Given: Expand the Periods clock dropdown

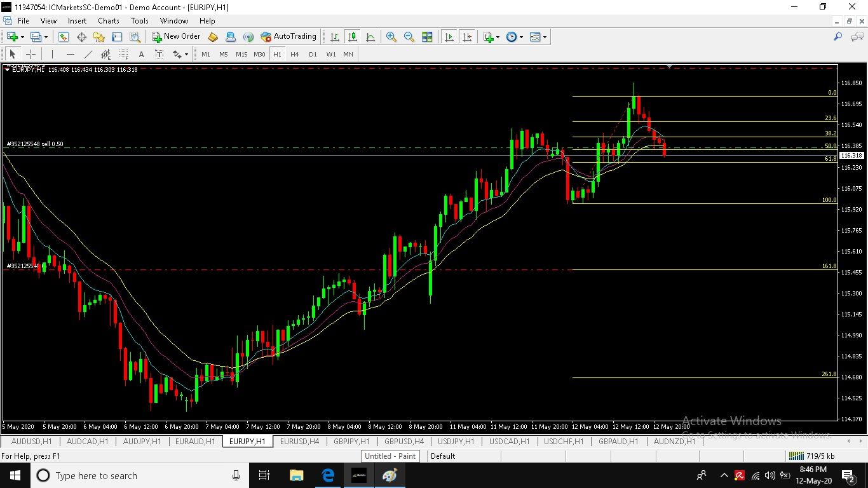Looking at the screenshot, I should (521, 37).
